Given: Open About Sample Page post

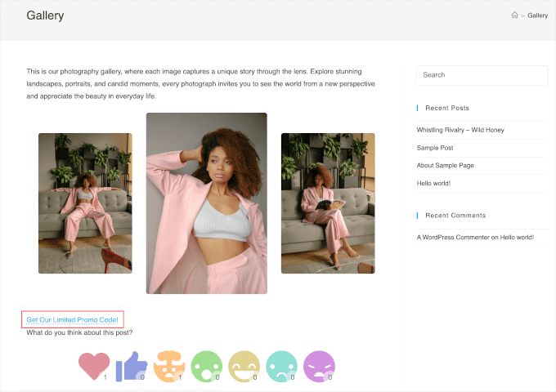Looking at the screenshot, I should [x=445, y=166].
